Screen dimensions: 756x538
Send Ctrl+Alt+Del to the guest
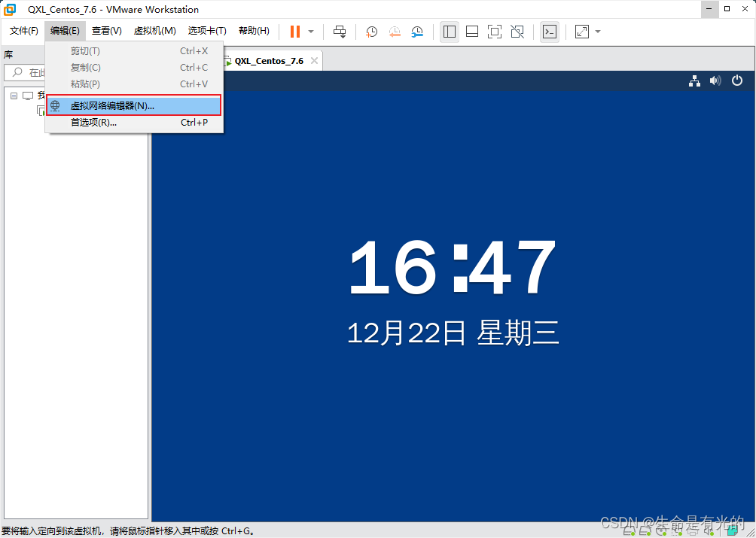point(339,32)
